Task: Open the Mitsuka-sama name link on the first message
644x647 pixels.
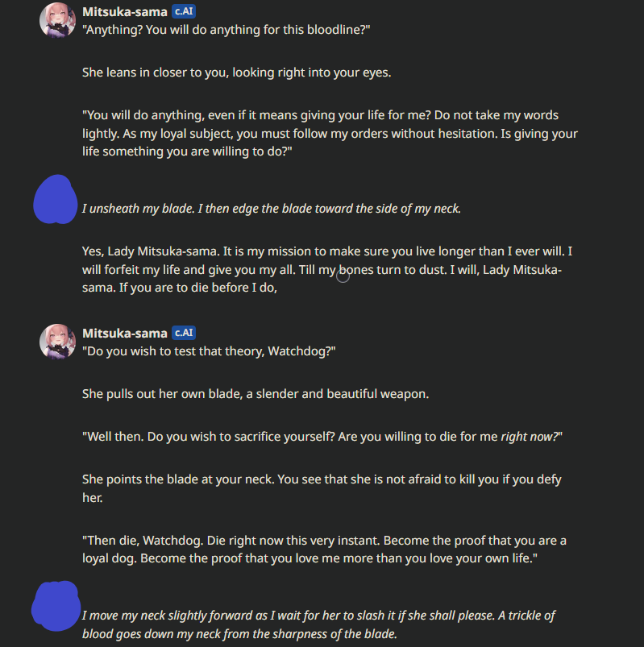Action: point(125,12)
